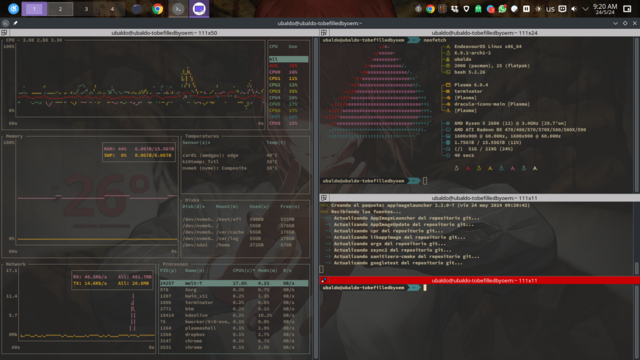Switch to virtual desktop 3
Image resolution: width=640 pixels, height=360 pixels.
click(x=86, y=9)
